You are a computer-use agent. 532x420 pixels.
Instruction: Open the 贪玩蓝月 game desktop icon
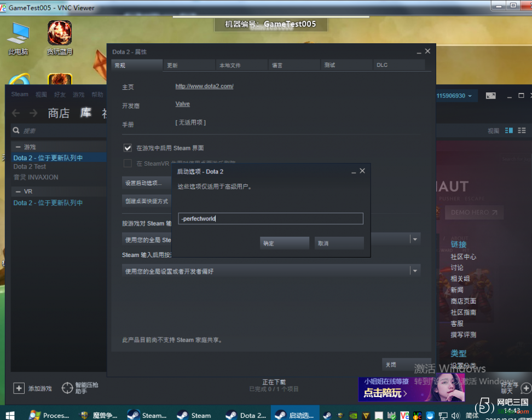tap(59, 38)
